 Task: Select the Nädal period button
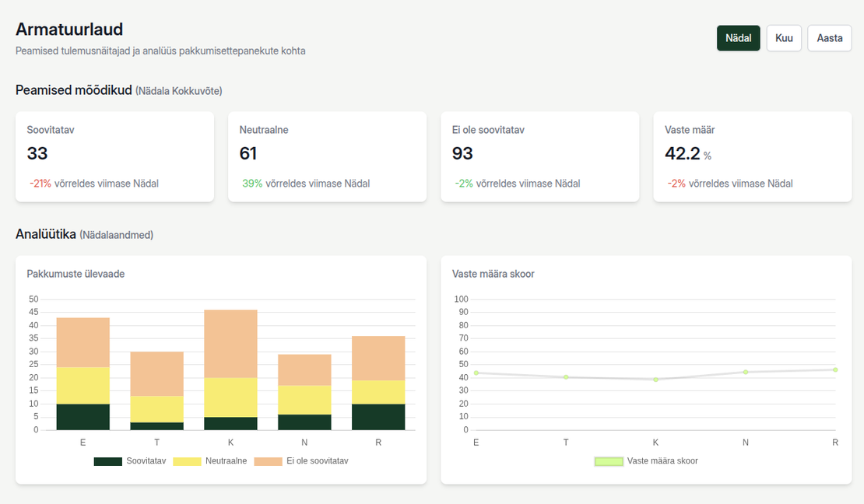[738, 38]
